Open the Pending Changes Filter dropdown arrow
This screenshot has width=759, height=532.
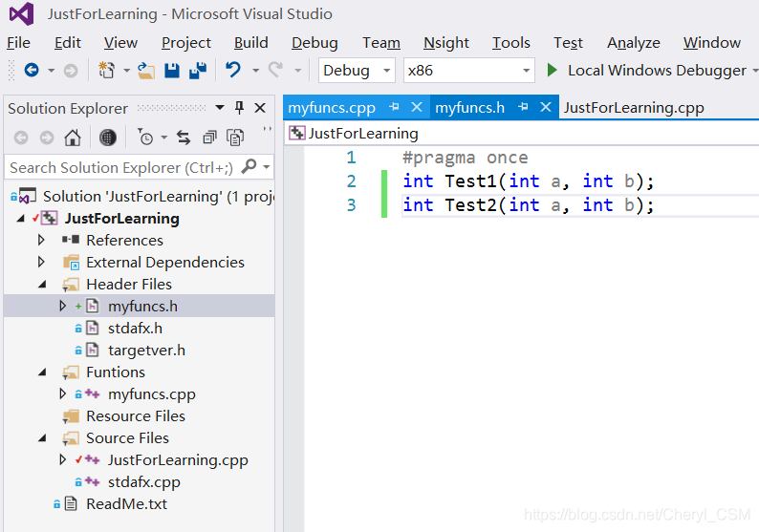(164, 138)
